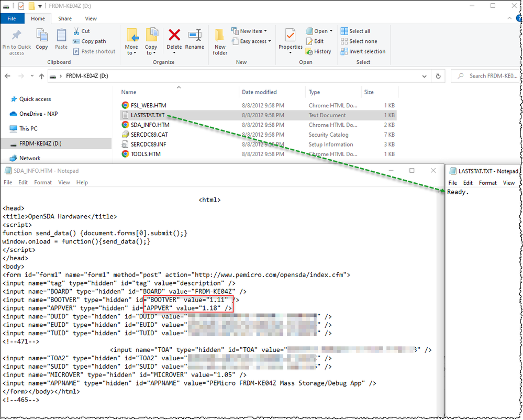523x420 pixels.
Task: Click the Paste ribbon icon
Action: click(x=61, y=35)
